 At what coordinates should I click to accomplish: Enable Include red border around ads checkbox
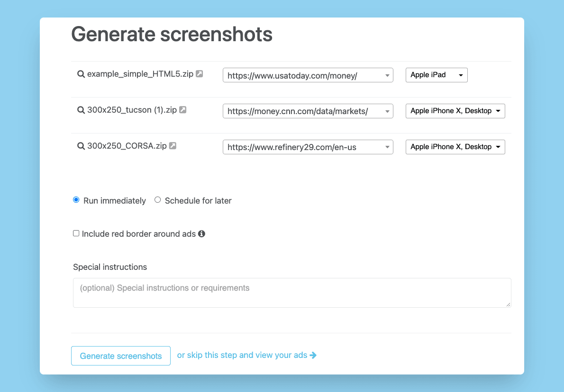pyautogui.click(x=76, y=233)
